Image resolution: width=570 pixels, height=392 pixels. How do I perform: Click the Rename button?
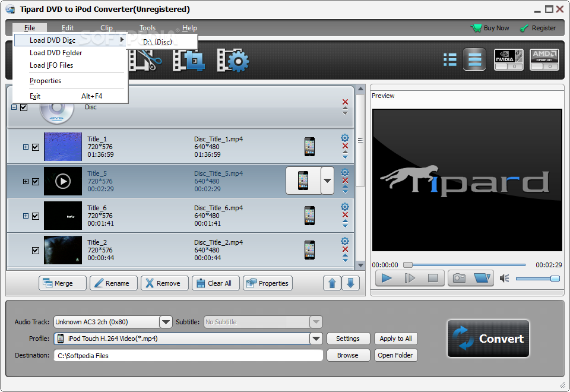pos(113,283)
